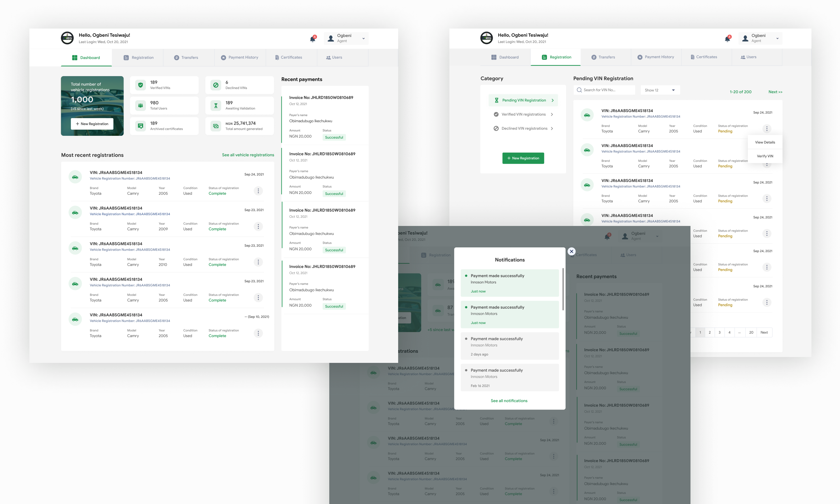Screen dimensions: 840x504
Task: Go to page 20 in pagination
Action: [751, 332]
